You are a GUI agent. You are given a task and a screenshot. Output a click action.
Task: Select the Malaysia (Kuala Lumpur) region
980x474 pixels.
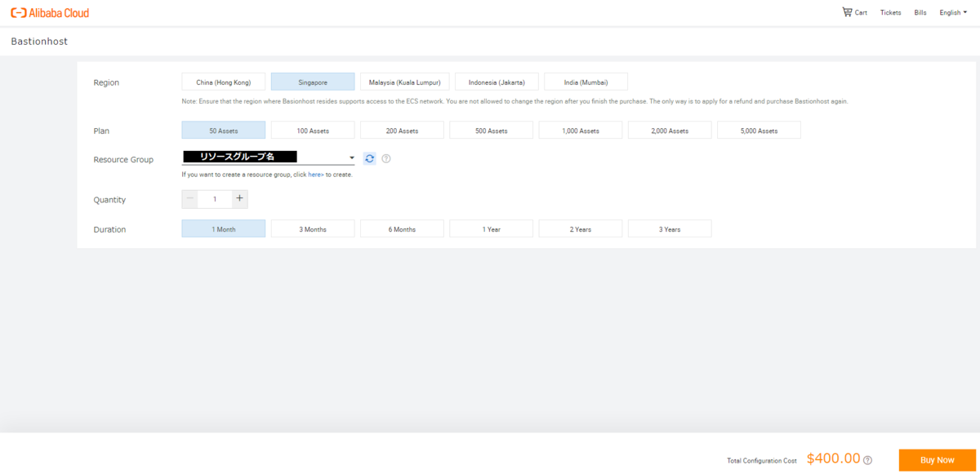404,82
